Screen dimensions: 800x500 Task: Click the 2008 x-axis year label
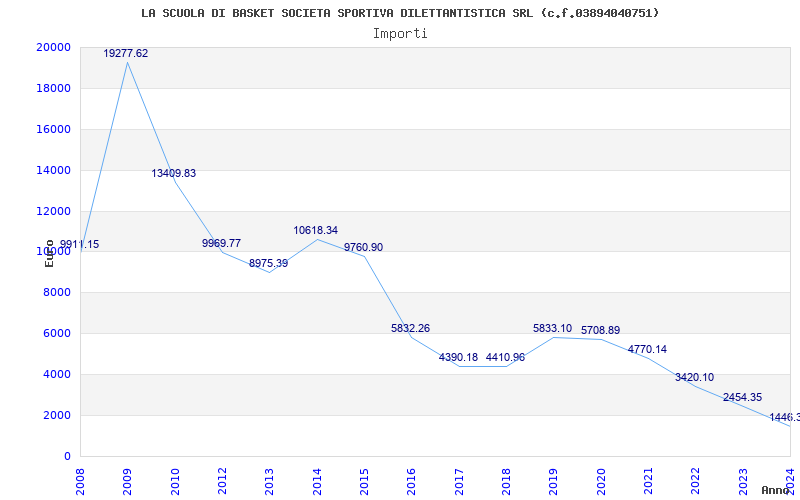pos(80,482)
